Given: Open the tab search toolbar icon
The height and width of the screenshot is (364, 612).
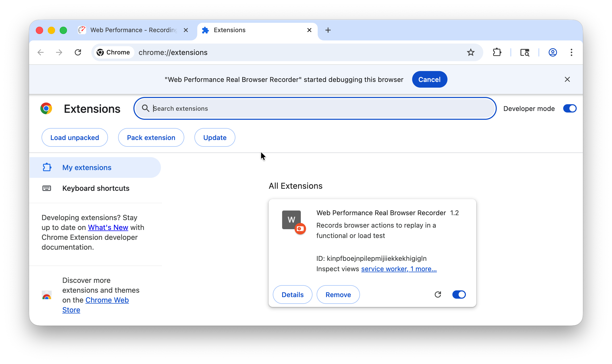Looking at the screenshot, I should [x=525, y=52].
